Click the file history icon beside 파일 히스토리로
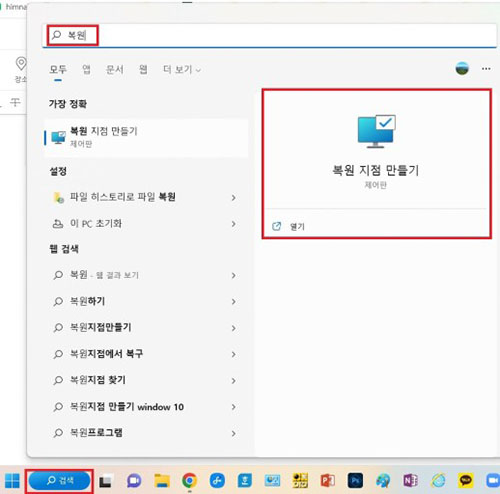500x494 pixels. pyautogui.click(x=59, y=197)
